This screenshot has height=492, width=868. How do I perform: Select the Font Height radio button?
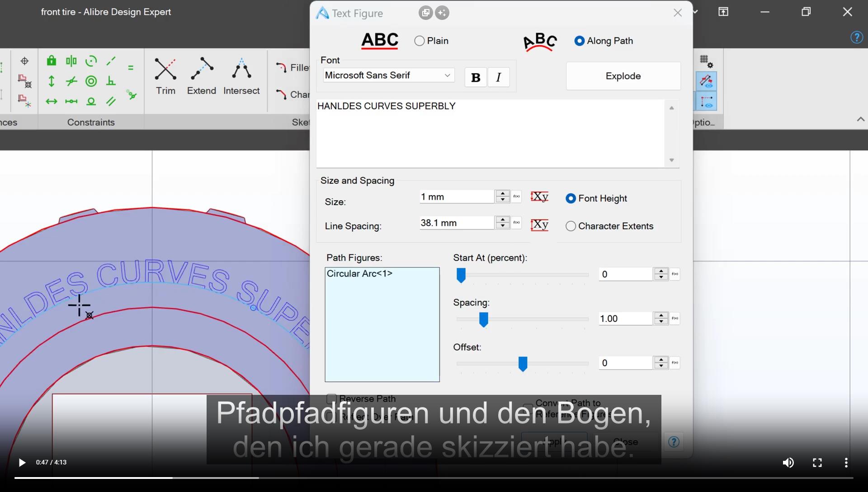[571, 198]
